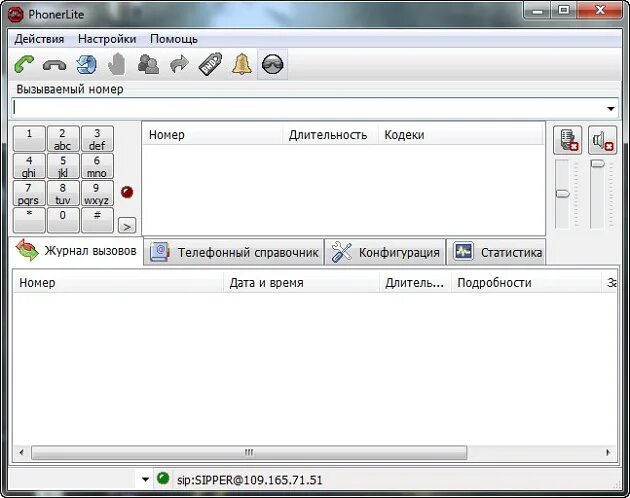Maximize the PhonerLite window

pos(564,10)
